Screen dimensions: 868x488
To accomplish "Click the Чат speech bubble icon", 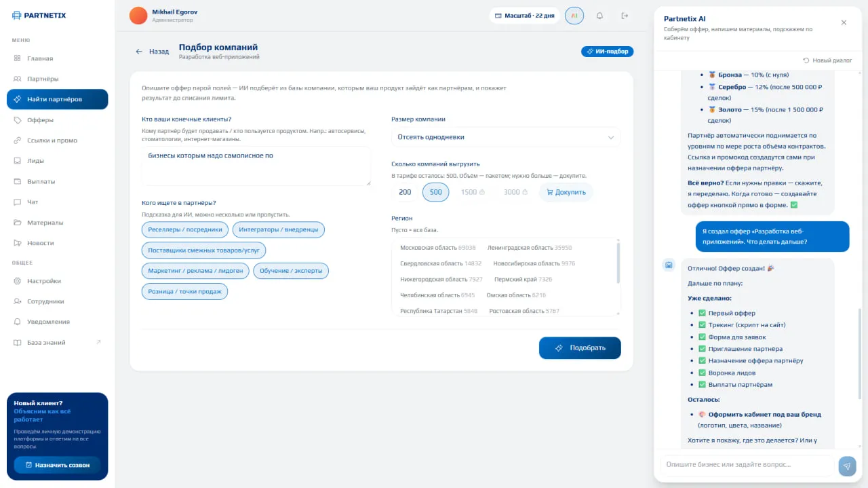I will coord(18,202).
